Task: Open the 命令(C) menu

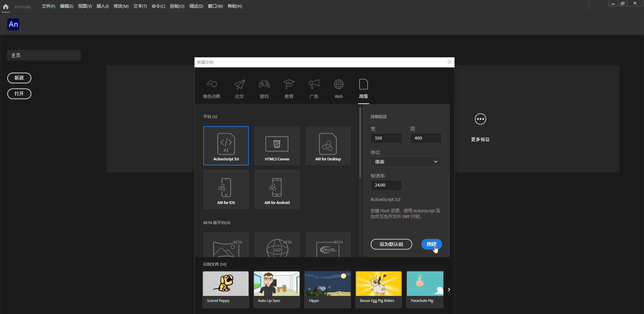Action: tap(158, 6)
